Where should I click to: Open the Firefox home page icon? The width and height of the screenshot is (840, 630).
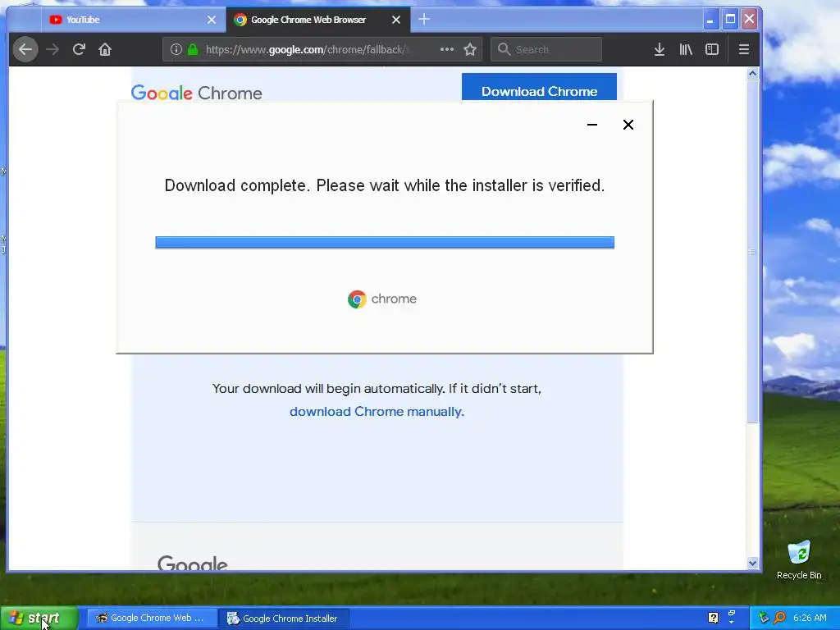coord(105,49)
